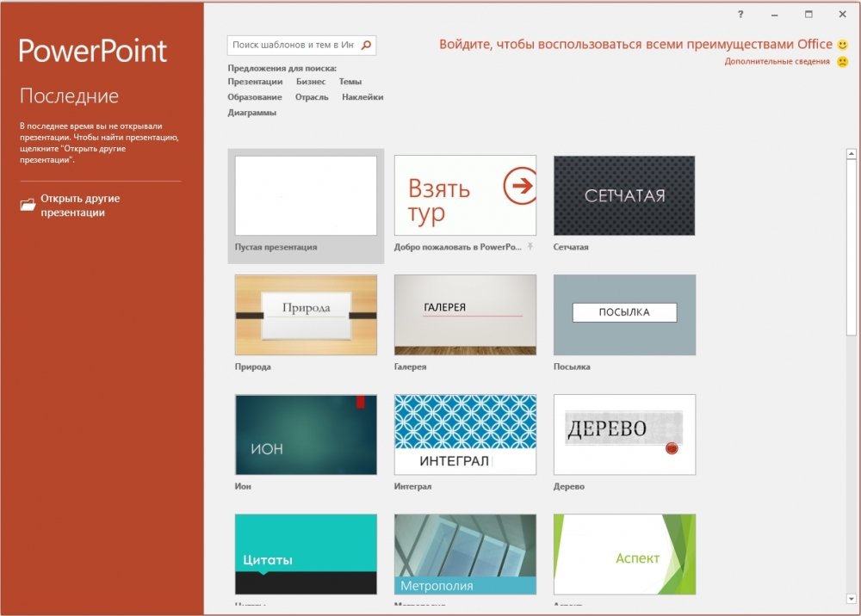Viewport: 861px width, 616px height.
Task: Pin the Welcome to PowerPoint template
Action: [530, 247]
